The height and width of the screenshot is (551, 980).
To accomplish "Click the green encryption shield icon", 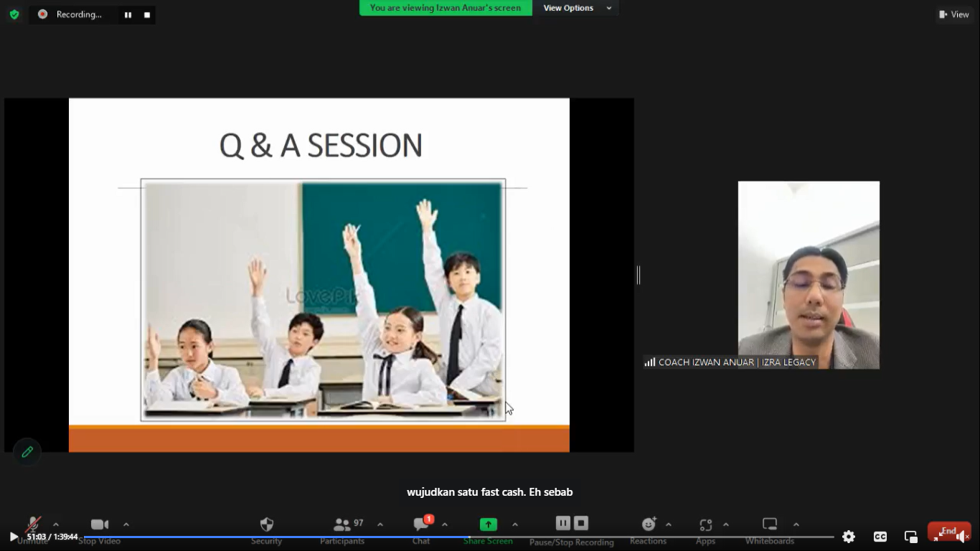I will click(14, 14).
